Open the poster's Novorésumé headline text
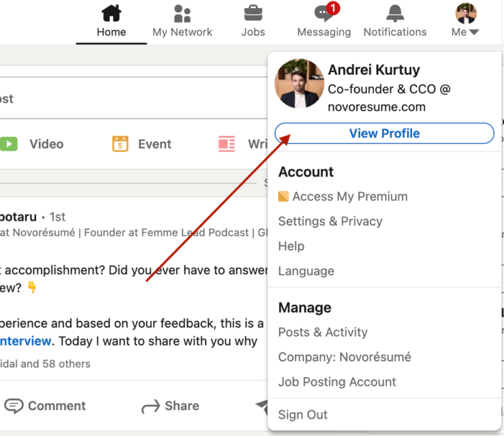 pos(133,232)
